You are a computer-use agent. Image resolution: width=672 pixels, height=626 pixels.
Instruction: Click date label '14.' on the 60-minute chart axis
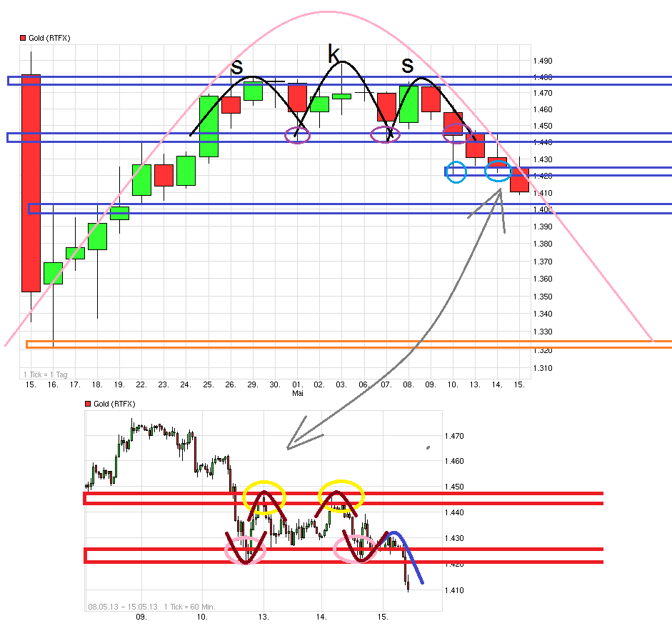tap(321, 617)
